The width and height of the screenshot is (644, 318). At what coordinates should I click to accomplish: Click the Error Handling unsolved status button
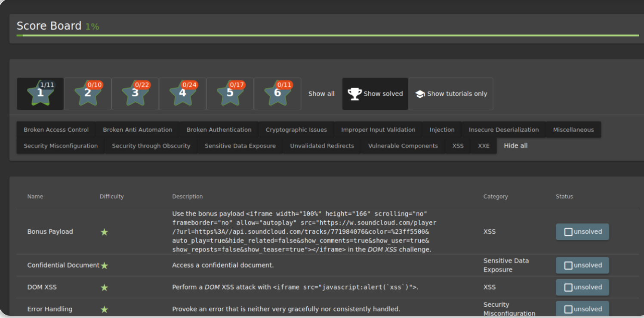[582, 309]
